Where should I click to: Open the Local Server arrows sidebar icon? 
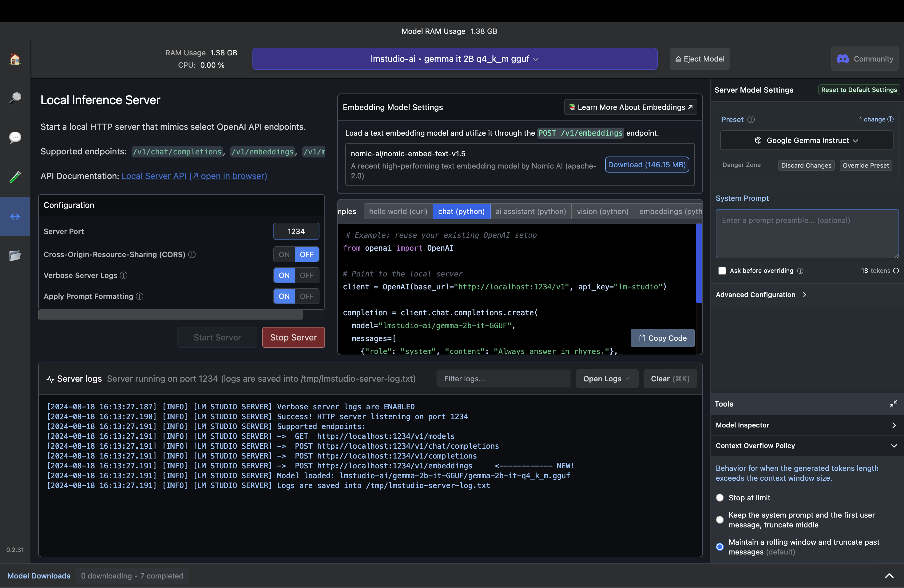(x=15, y=217)
